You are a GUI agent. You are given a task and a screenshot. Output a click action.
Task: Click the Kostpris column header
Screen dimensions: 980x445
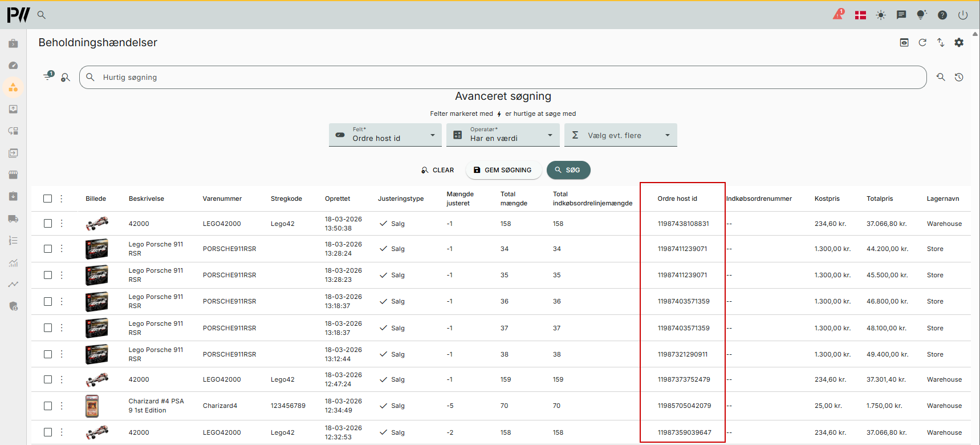tap(827, 199)
